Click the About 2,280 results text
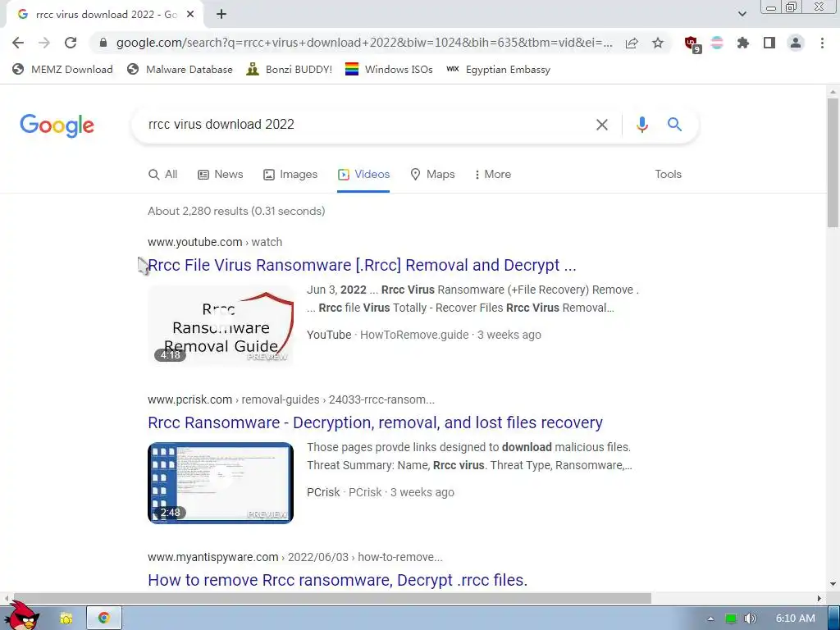The height and width of the screenshot is (630, 840). click(x=236, y=211)
